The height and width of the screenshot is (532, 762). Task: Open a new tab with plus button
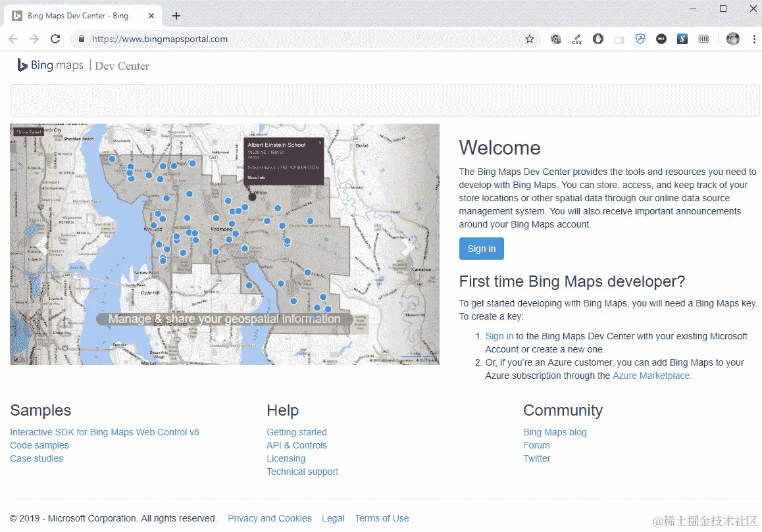(x=176, y=16)
